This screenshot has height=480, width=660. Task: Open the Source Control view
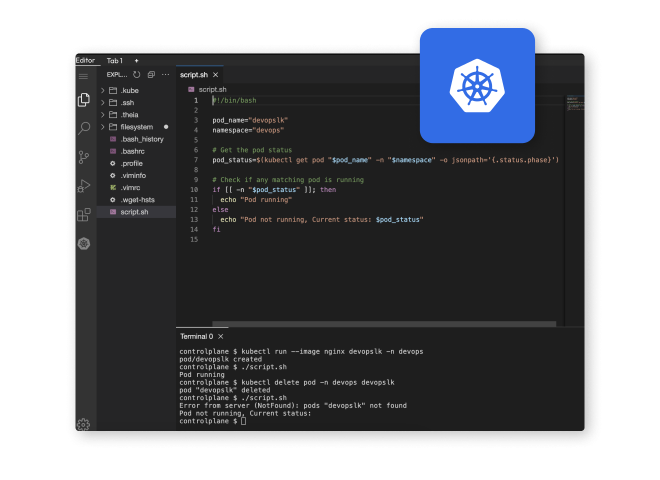(84, 157)
